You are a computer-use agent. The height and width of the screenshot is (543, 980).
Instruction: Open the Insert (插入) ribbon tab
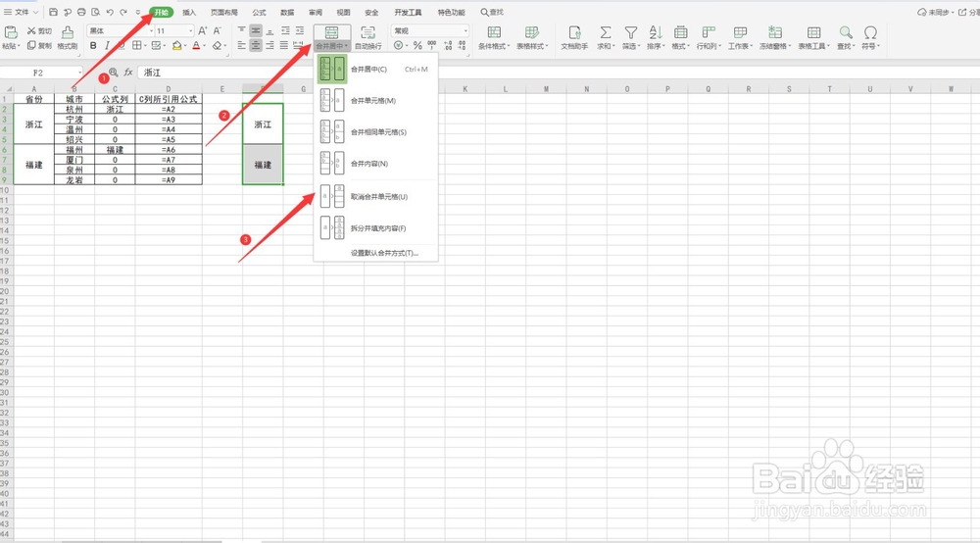point(189,13)
